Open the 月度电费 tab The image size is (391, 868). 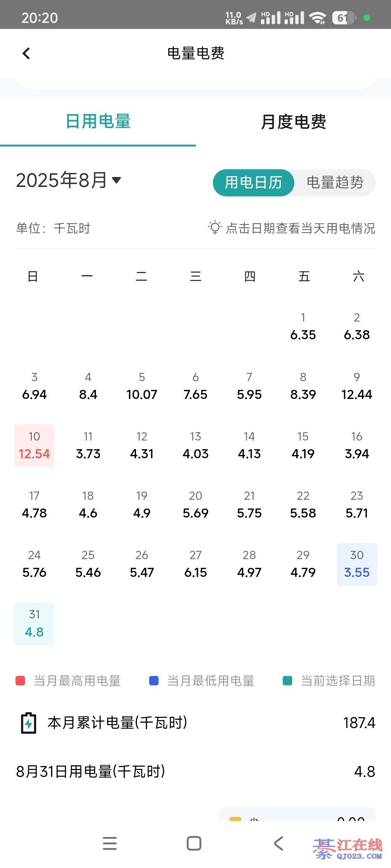click(x=293, y=122)
